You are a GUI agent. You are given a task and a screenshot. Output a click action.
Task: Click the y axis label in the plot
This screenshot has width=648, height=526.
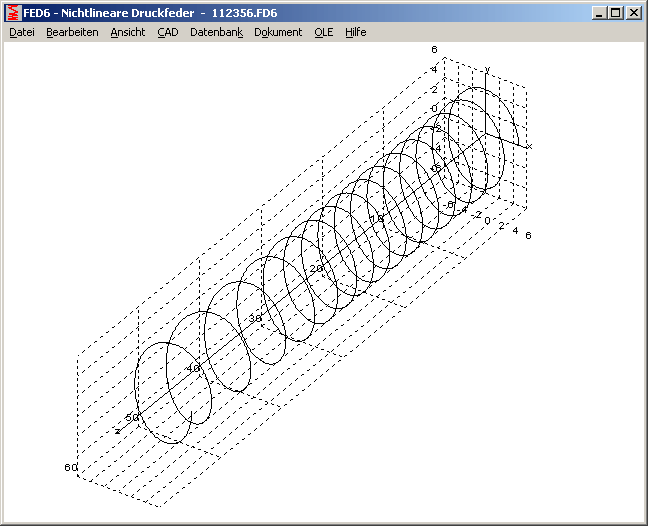[x=487, y=69]
